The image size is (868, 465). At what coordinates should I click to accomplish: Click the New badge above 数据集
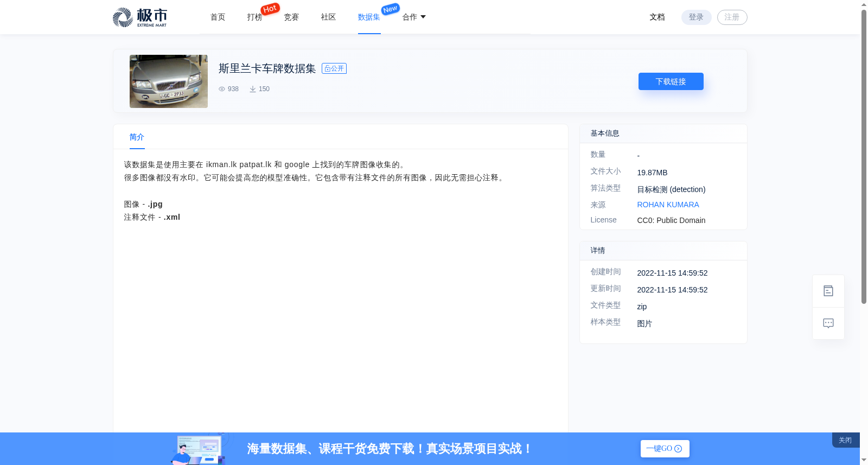tap(391, 9)
